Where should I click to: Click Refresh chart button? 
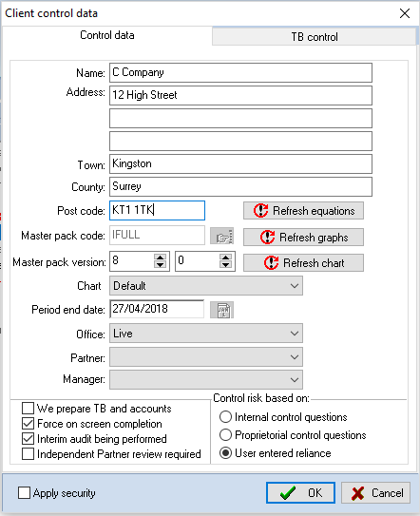(x=303, y=262)
